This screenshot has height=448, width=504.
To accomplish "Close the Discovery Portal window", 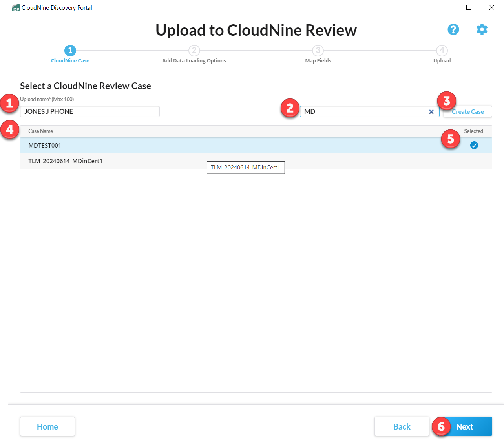I will click(491, 7).
